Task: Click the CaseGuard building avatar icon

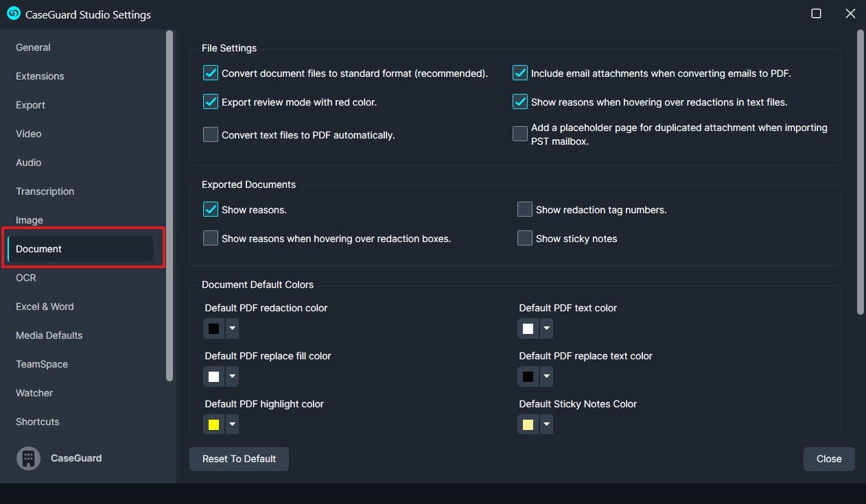Action: point(29,458)
